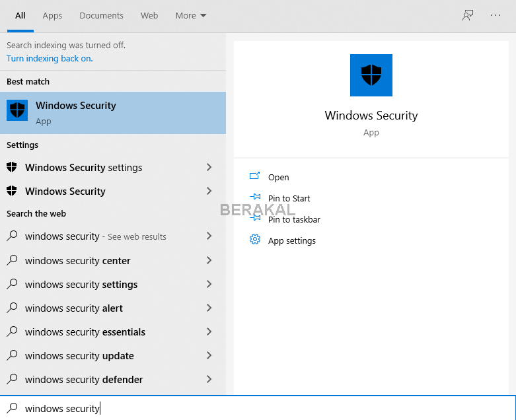This screenshot has height=420, width=516.
Task: Expand arrow for windows security defender
Action: (x=209, y=379)
